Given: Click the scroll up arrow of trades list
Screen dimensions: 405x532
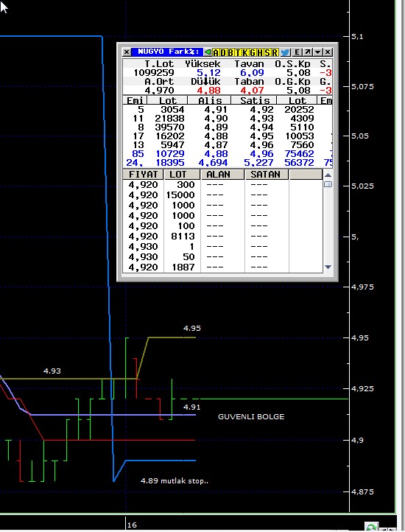Looking at the screenshot, I should tap(328, 175).
